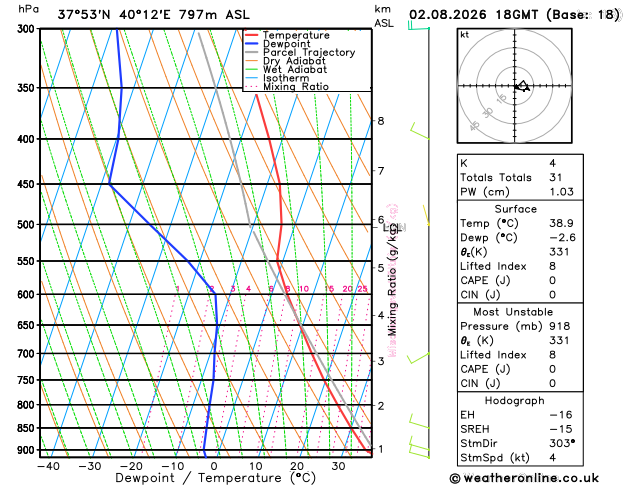Image resolution: width=629 pixels, height=486 pixels.
Task: Click the kt label in the hodograph
Action: 465,35
